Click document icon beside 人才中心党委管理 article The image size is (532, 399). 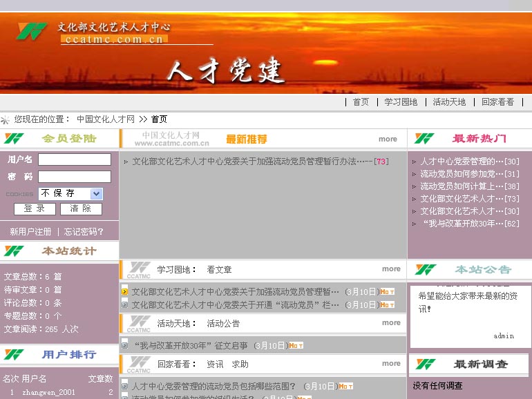[125, 387]
